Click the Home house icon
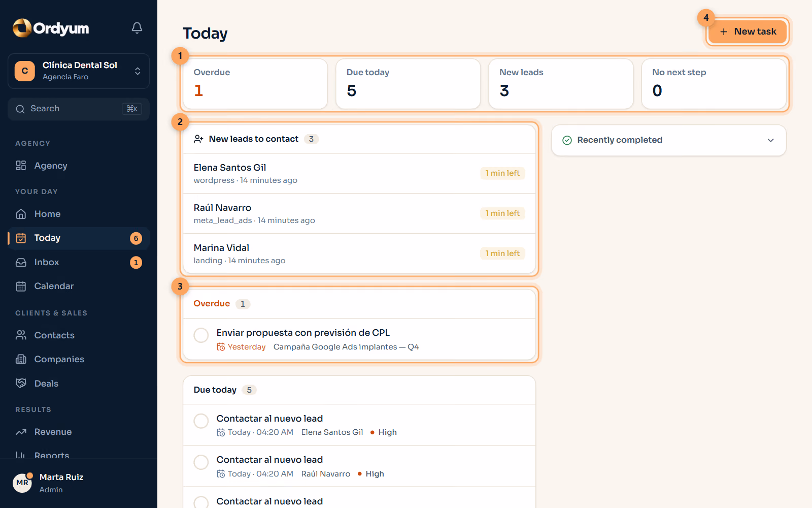The height and width of the screenshot is (508, 812). [x=21, y=214]
